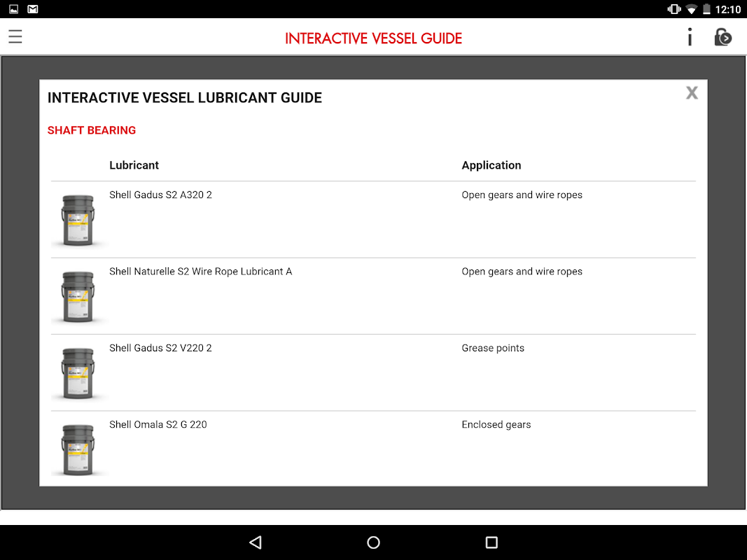Tap the vibrate mode status icon
Image resolution: width=747 pixels, height=560 pixels.
click(674, 9)
